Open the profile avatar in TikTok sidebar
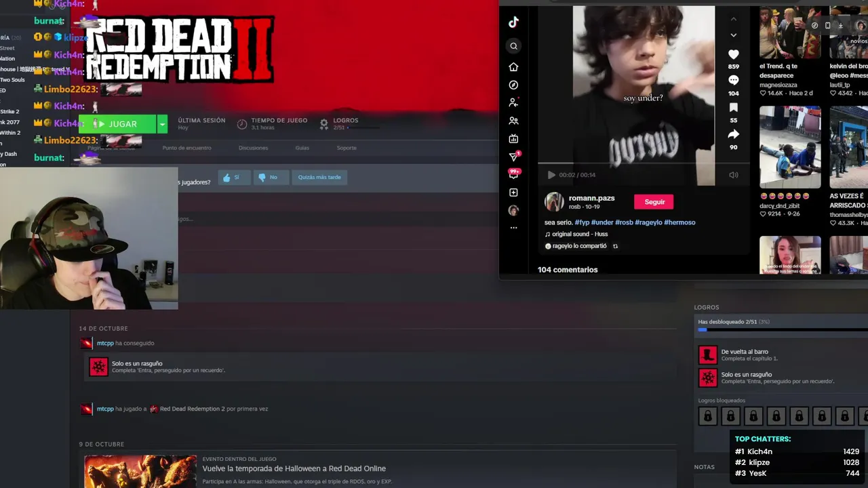The width and height of the screenshot is (868, 488). coord(513,210)
